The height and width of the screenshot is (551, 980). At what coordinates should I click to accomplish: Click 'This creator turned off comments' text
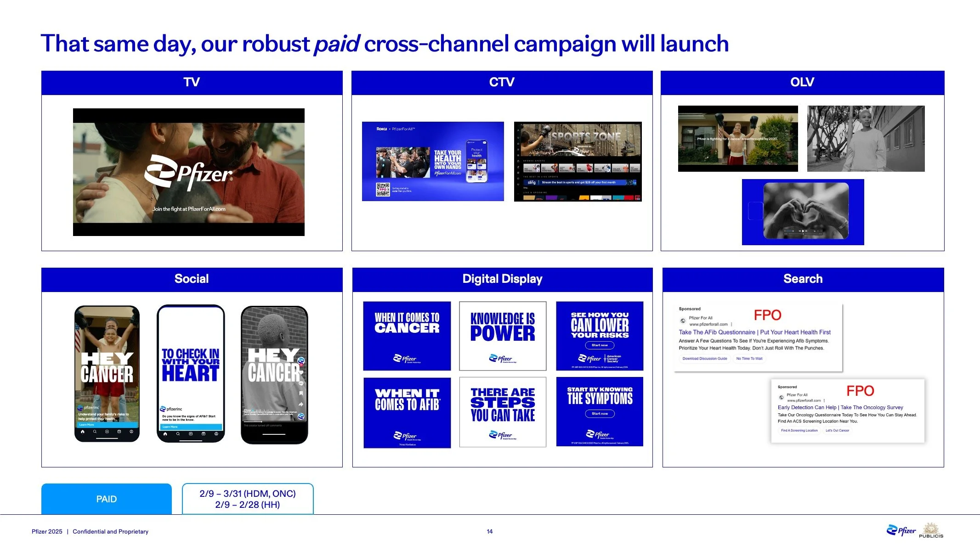click(x=263, y=426)
